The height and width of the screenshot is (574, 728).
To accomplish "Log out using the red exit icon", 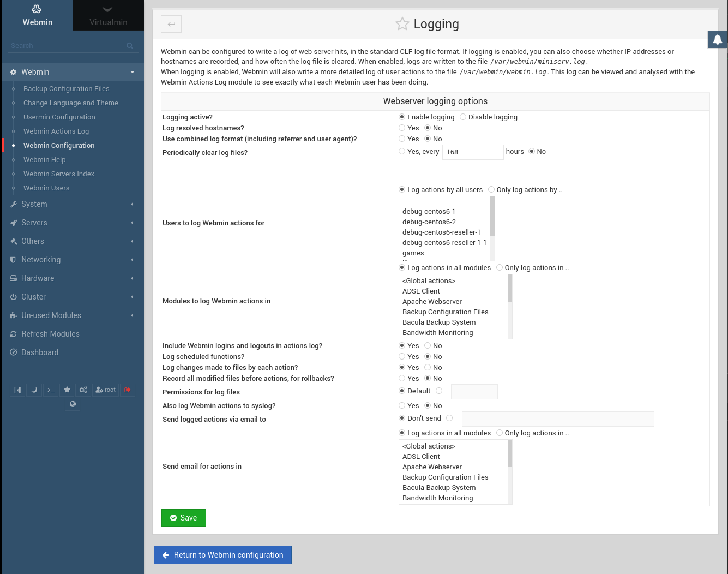I will pos(127,390).
